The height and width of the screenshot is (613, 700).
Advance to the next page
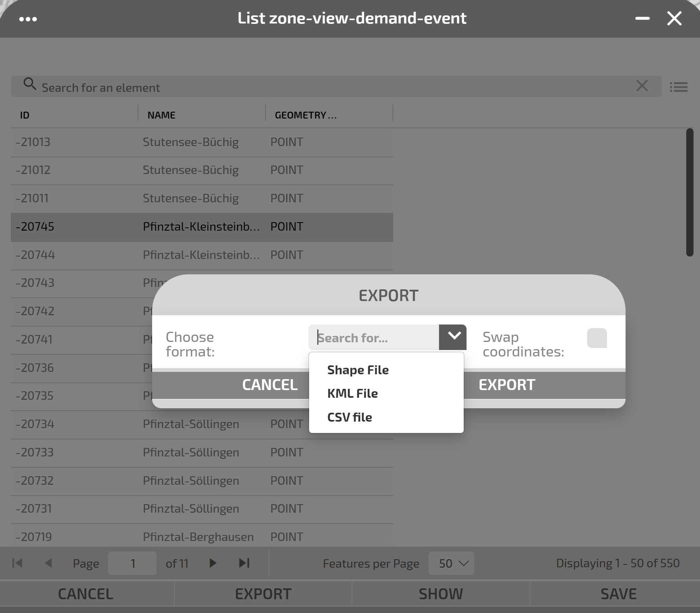point(212,563)
